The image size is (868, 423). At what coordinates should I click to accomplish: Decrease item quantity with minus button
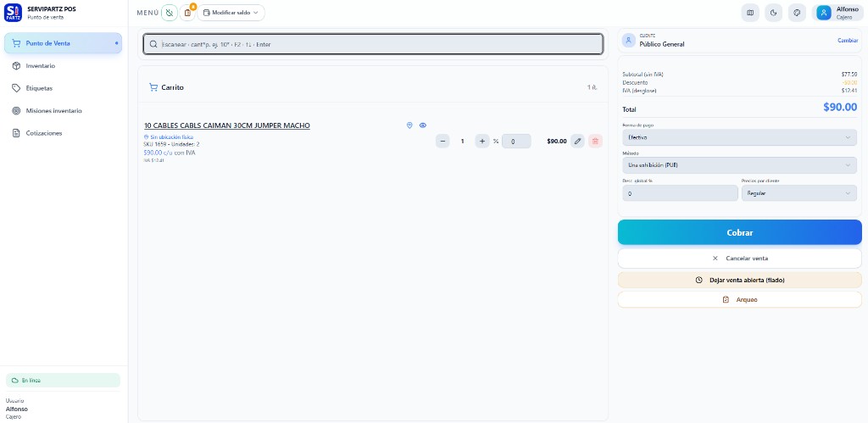442,142
